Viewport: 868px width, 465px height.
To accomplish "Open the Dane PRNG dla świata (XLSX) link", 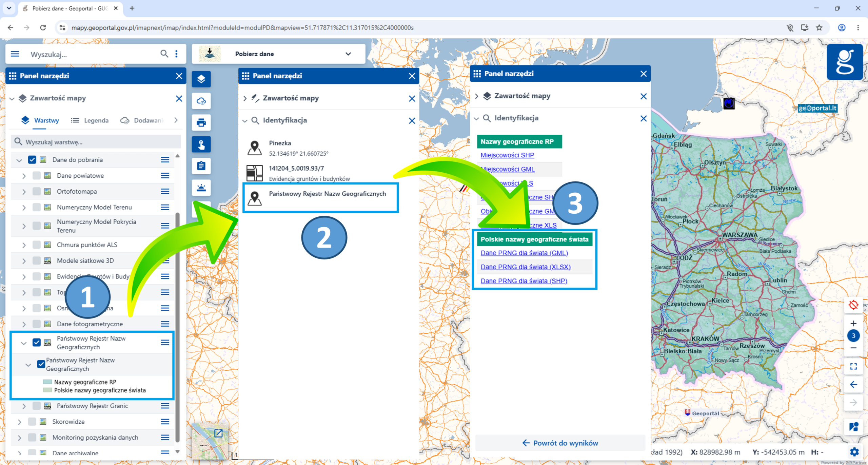I will click(525, 267).
